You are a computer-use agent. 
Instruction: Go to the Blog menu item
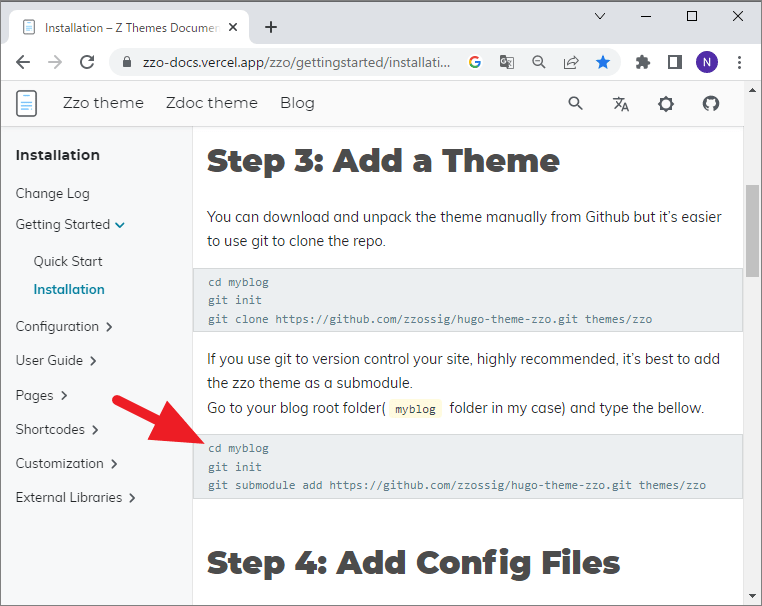(x=297, y=103)
